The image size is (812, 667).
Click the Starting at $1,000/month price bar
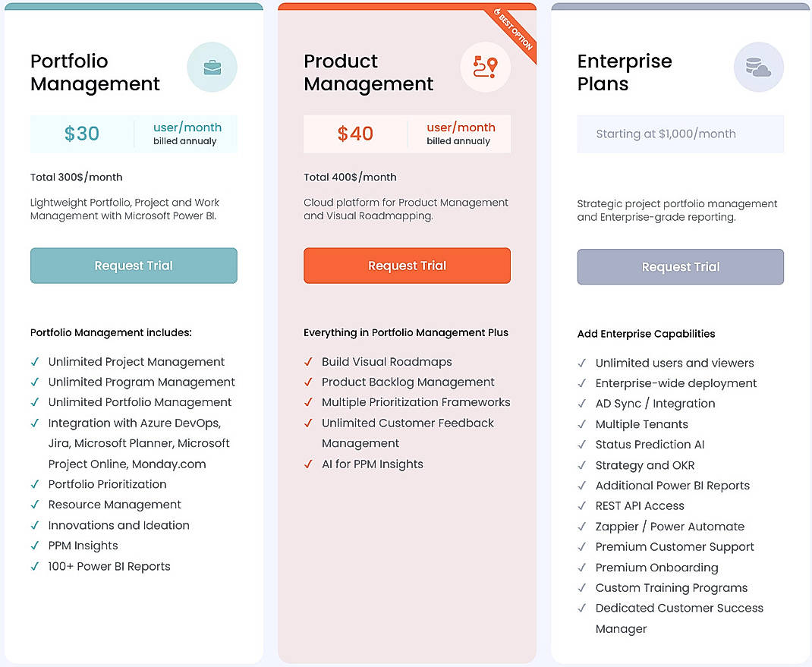point(680,134)
